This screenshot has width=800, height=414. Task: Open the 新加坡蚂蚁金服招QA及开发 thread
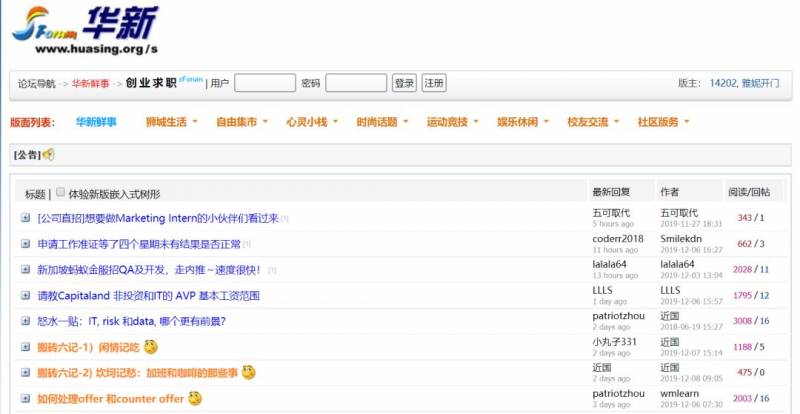click(148, 270)
